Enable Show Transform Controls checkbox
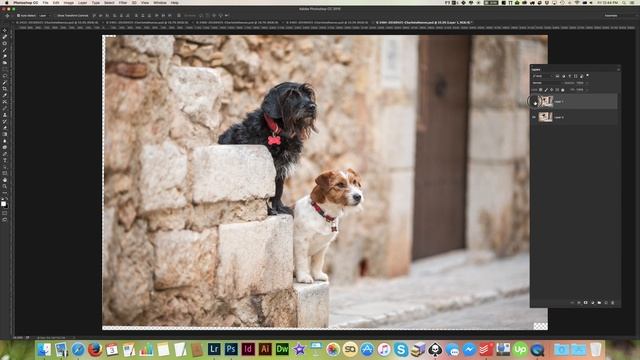The width and height of the screenshot is (640, 360). 55,16
